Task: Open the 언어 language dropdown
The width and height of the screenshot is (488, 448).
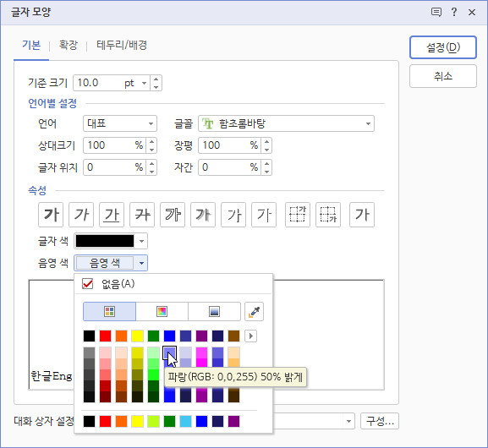Action: [x=120, y=123]
